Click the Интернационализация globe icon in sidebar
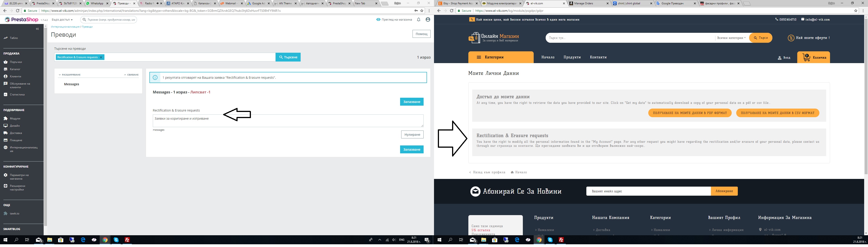 click(x=5, y=148)
